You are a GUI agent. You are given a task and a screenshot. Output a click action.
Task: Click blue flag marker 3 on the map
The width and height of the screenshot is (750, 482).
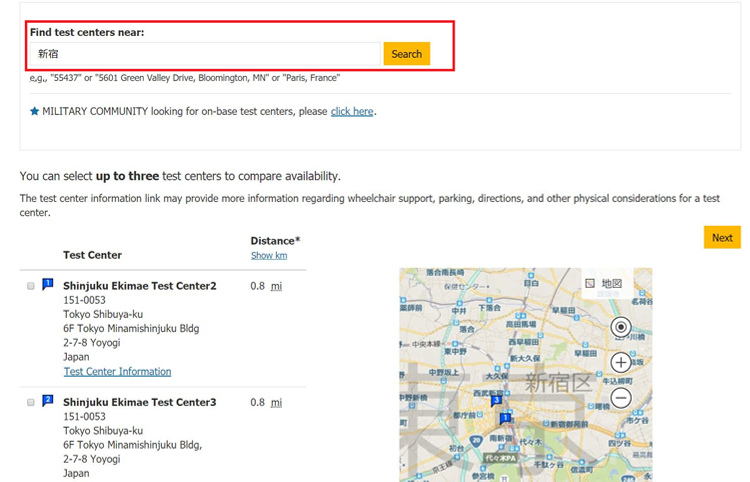click(x=497, y=399)
